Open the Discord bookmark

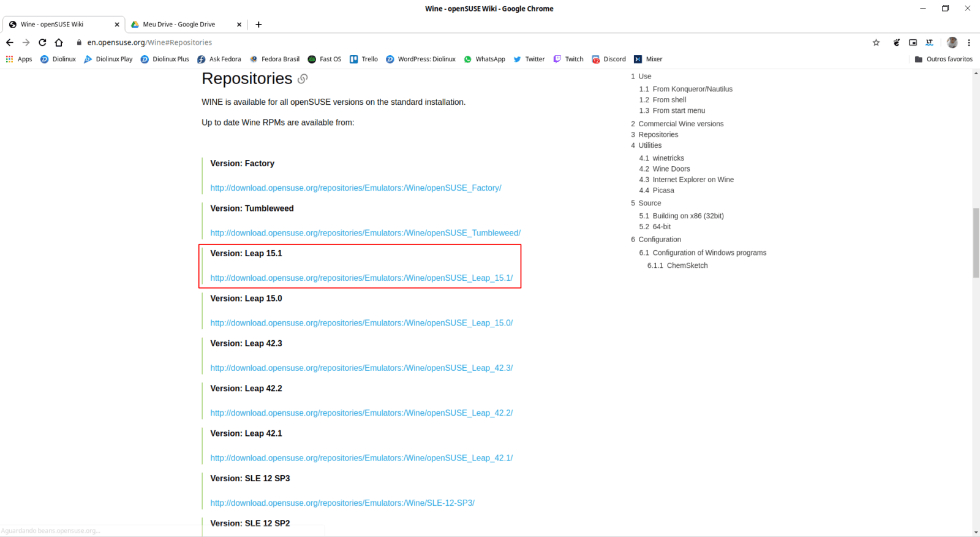coord(609,59)
